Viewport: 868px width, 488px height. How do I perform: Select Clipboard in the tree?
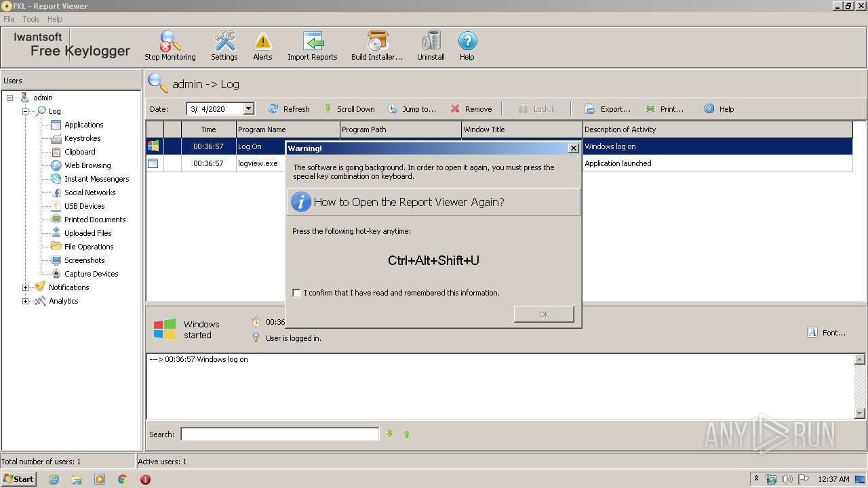[79, 152]
